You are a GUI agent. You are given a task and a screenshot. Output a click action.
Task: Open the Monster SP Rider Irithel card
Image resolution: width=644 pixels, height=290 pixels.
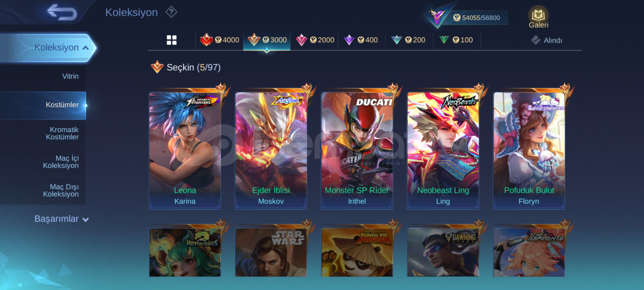[357, 151]
